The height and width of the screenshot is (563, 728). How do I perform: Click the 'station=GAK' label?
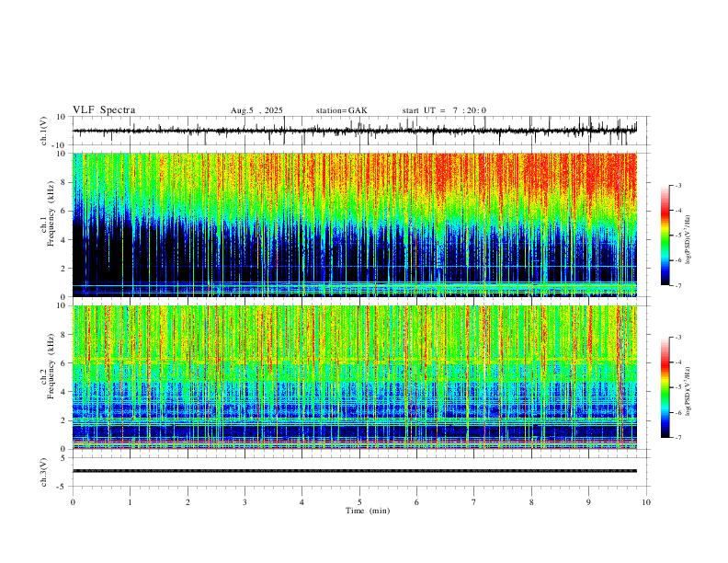pos(341,110)
